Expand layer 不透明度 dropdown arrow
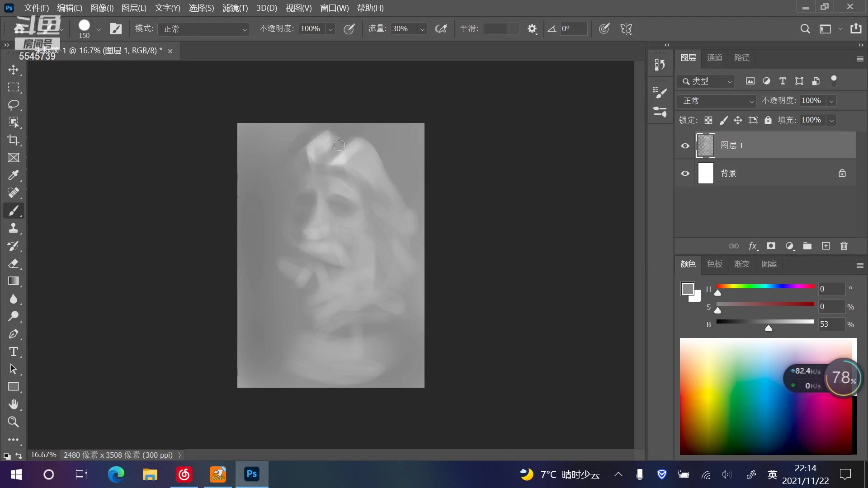 click(831, 101)
